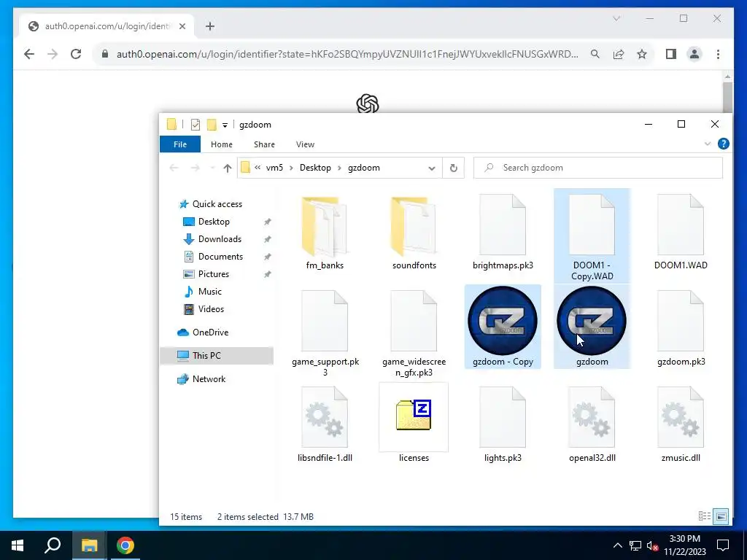Select the libsndfile-1.dll file

coord(325,424)
